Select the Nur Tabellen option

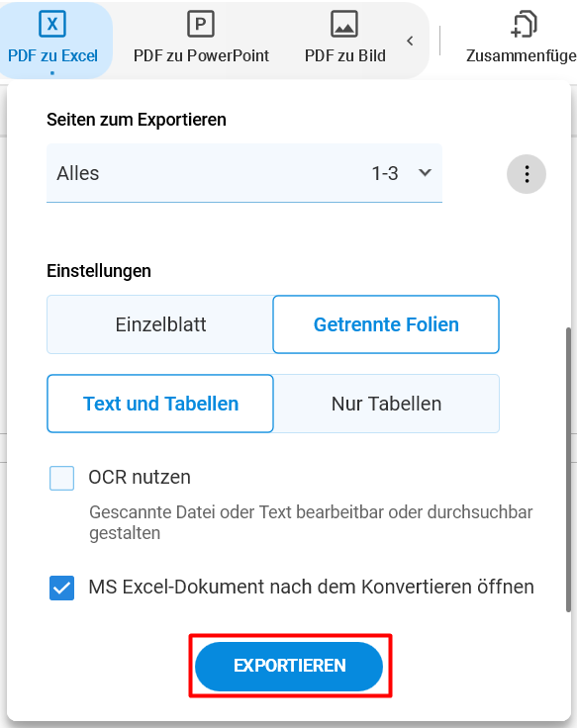tap(386, 404)
